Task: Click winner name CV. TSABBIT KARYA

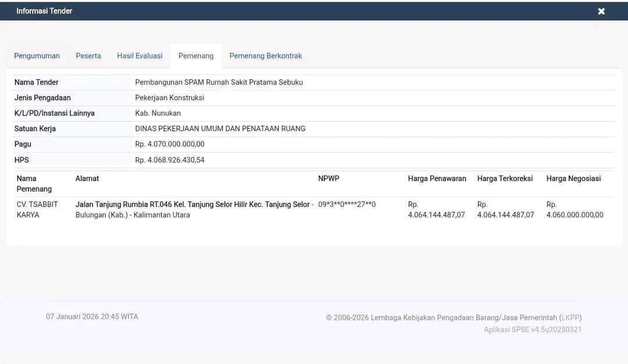Action: click(x=37, y=209)
